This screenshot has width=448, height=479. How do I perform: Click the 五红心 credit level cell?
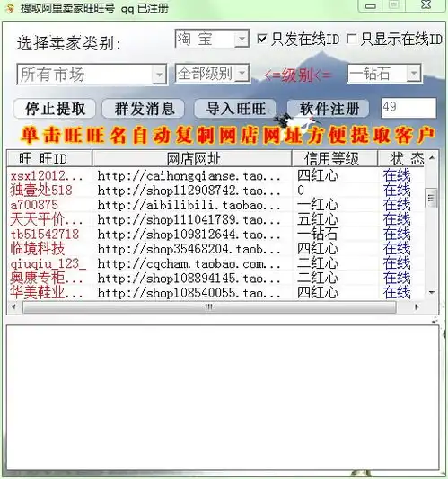[x=318, y=219]
